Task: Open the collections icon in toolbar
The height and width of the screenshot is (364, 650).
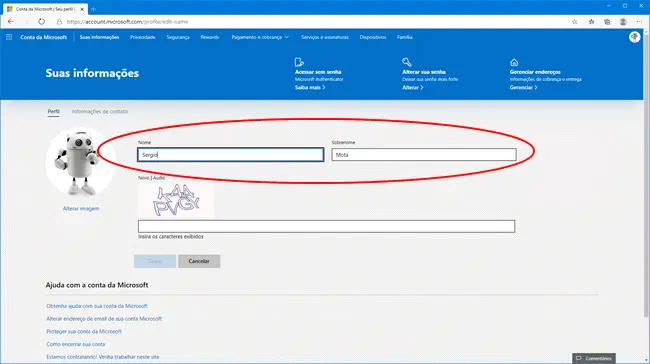Action: (x=607, y=22)
